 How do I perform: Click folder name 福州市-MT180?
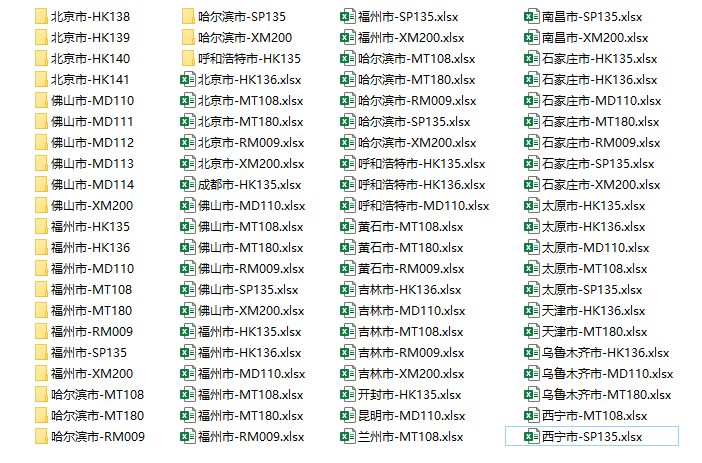pyautogui.click(x=91, y=311)
